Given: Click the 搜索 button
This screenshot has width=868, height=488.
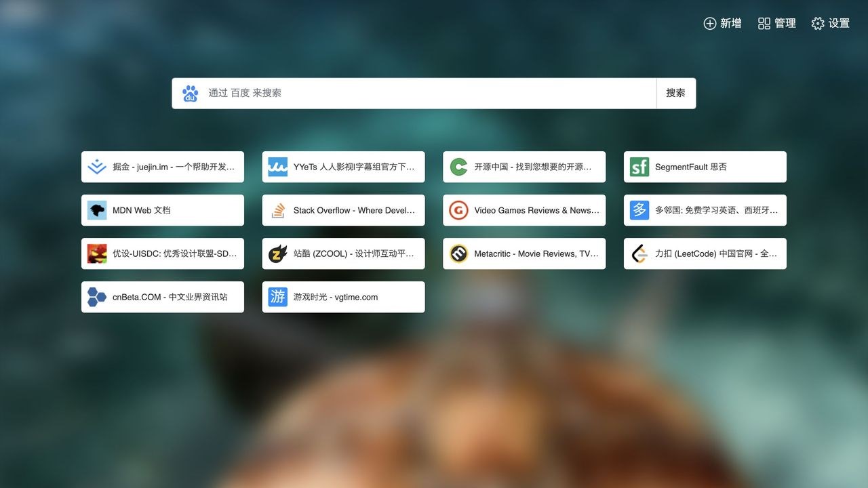Looking at the screenshot, I should click(676, 94).
